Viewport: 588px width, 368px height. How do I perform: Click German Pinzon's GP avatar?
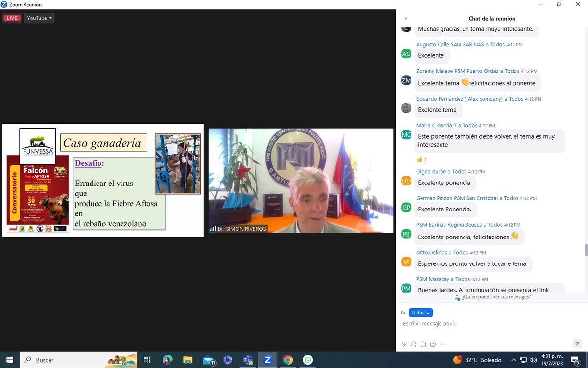point(406,208)
